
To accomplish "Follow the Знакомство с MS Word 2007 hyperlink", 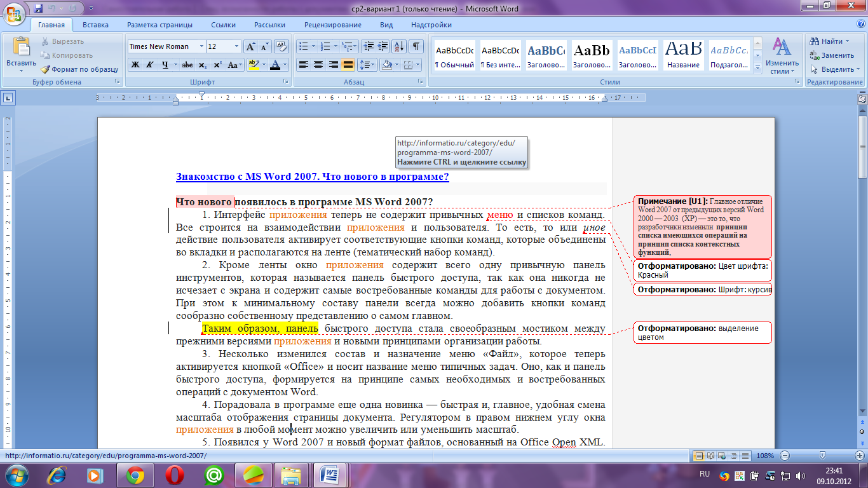I will coord(313,177).
